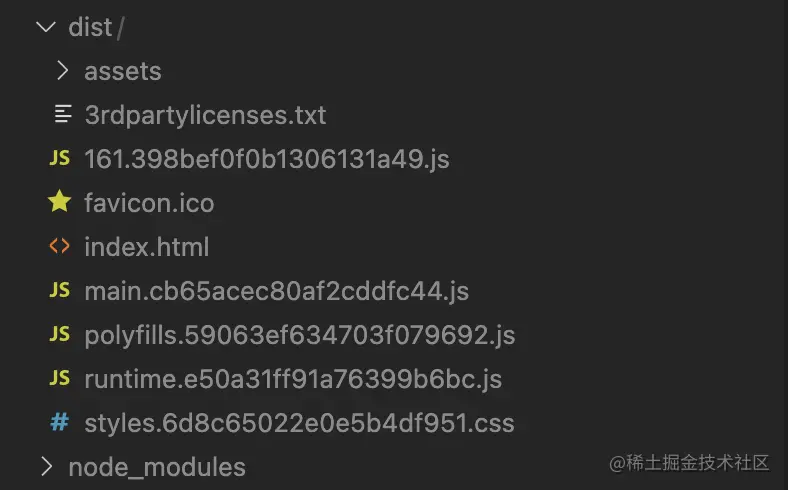The image size is (788, 490).
Task: Open 3rdpartylicenses.txt file
Action: click(205, 115)
